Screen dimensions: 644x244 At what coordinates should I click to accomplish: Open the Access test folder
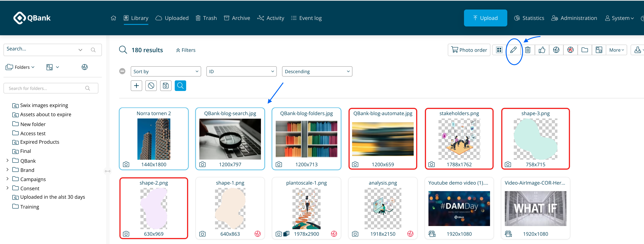coord(29,133)
